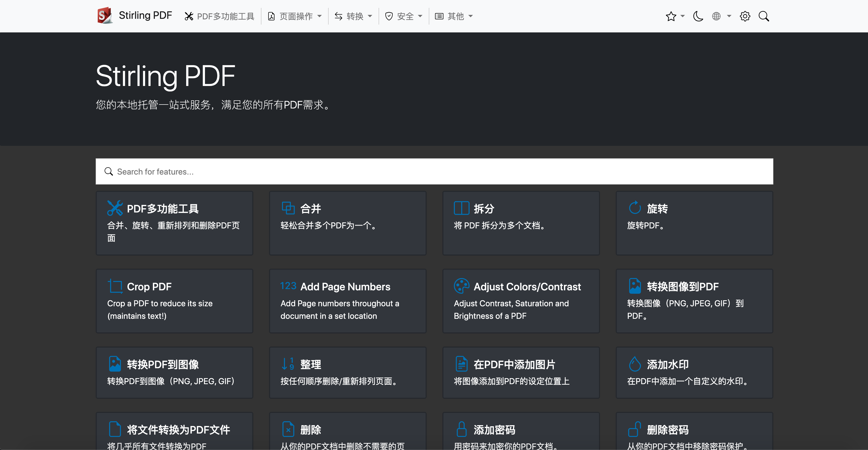Open the 拆分 card title
Viewport: 868px width, 450px height.
click(484, 209)
